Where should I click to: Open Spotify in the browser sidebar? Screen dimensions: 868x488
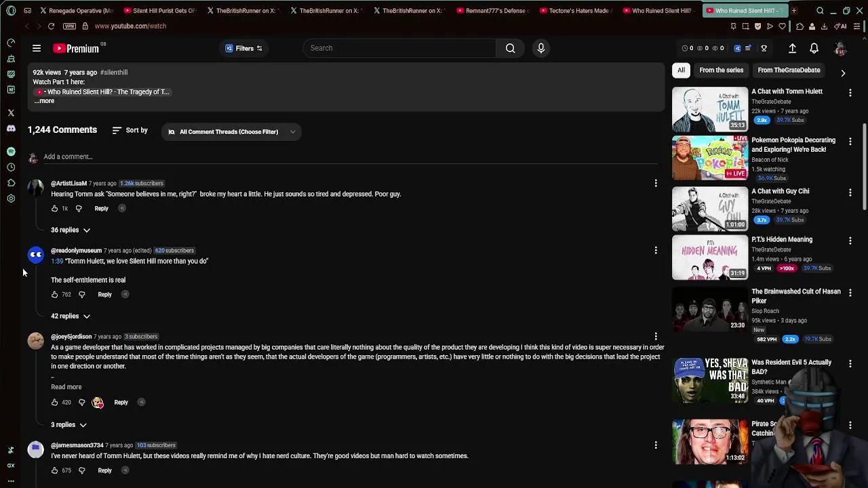[11, 151]
